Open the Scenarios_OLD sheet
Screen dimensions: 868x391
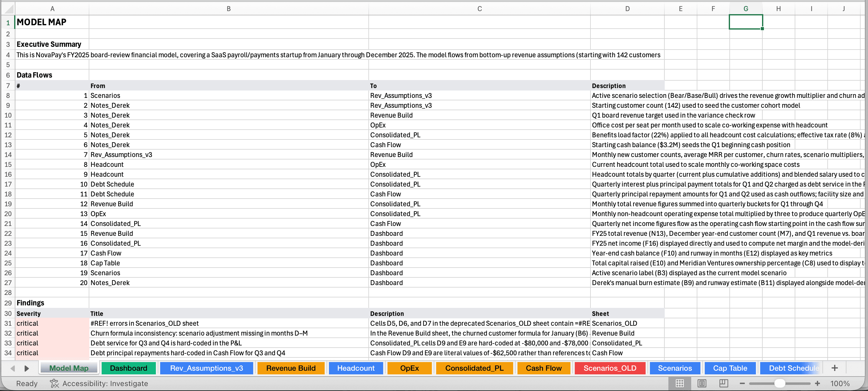(x=610, y=368)
